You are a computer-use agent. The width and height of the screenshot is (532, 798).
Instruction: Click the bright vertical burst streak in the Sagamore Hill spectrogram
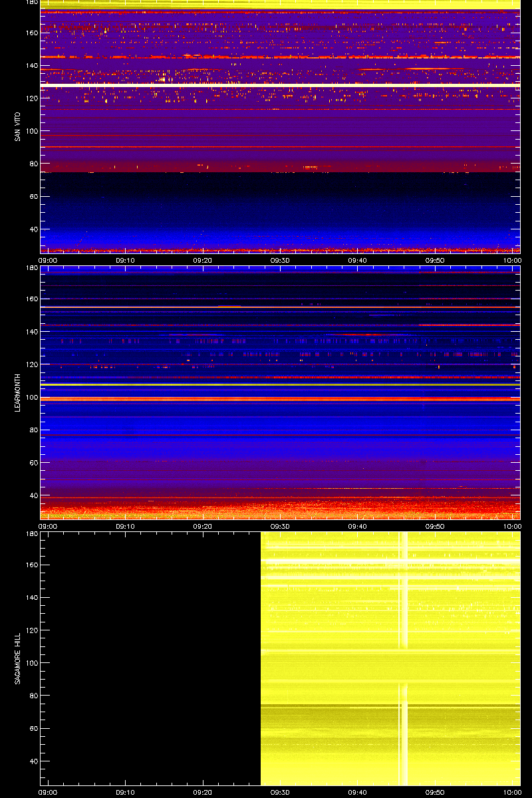point(402,658)
